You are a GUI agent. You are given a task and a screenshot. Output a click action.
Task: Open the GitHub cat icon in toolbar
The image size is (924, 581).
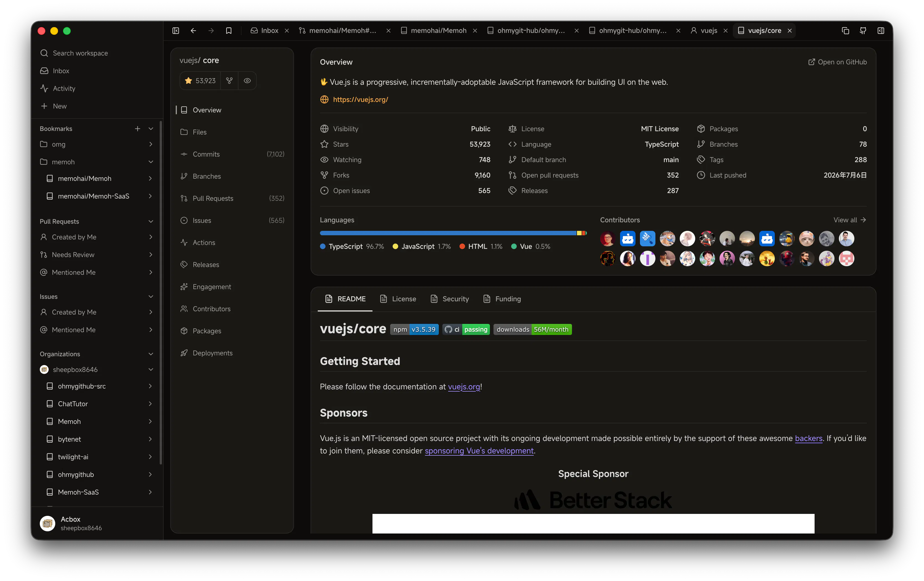[863, 31]
